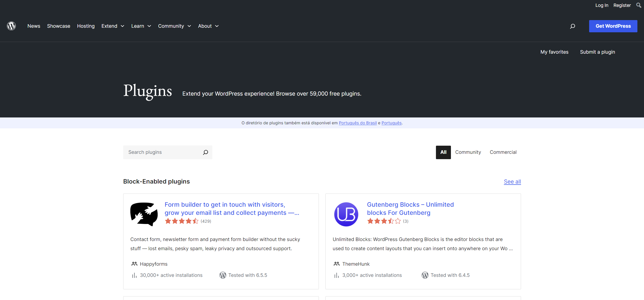Select the Commercial filter toggle
Image resolution: width=644 pixels, height=300 pixels.
click(x=503, y=152)
